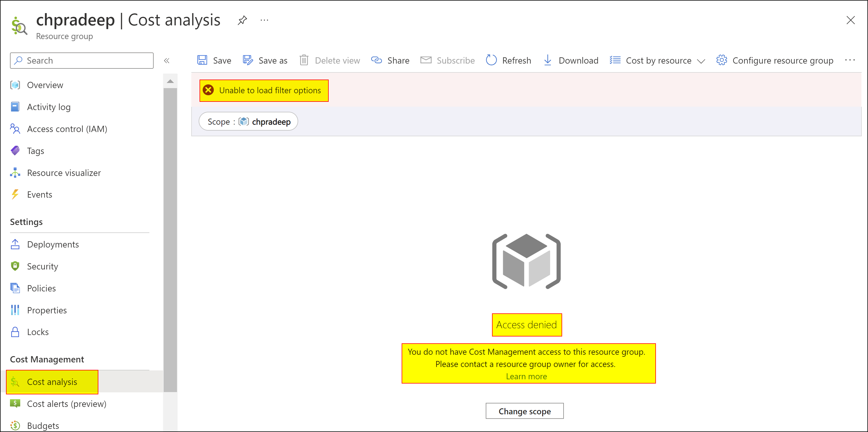Screen dimensions: 868x432
Task: Pin Cost analysis to dashboard
Action: pyautogui.click(x=242, y=20)
